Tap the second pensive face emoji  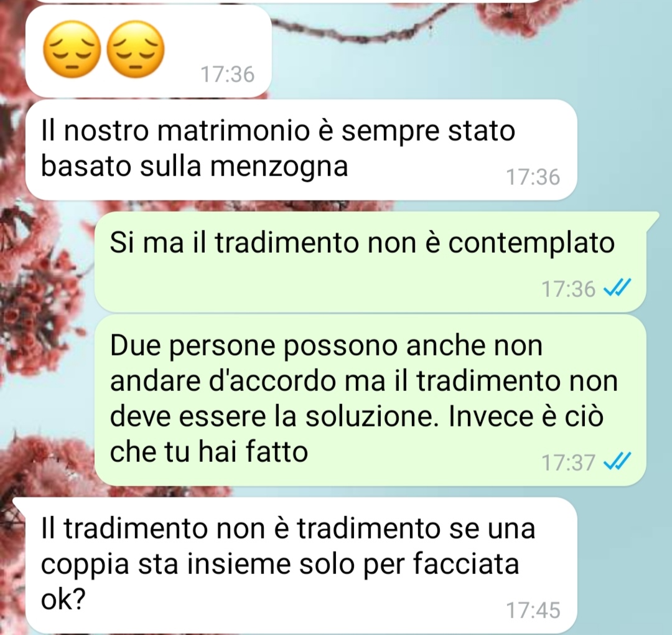(x=135, y=49)
